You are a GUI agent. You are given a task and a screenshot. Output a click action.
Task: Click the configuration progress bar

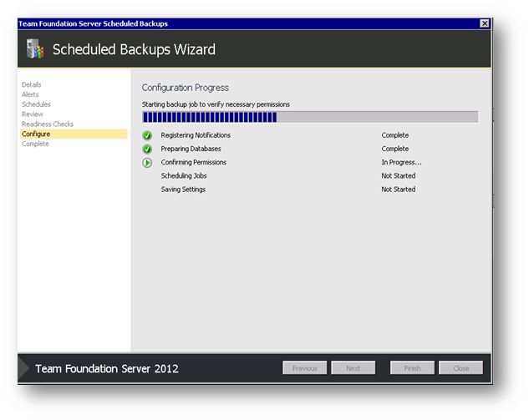point(310,117)
